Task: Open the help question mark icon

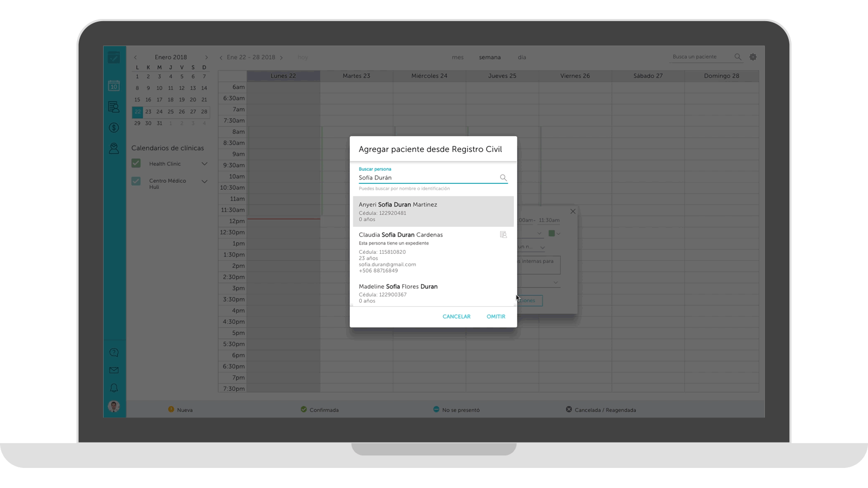Action: tap(114, 352)
